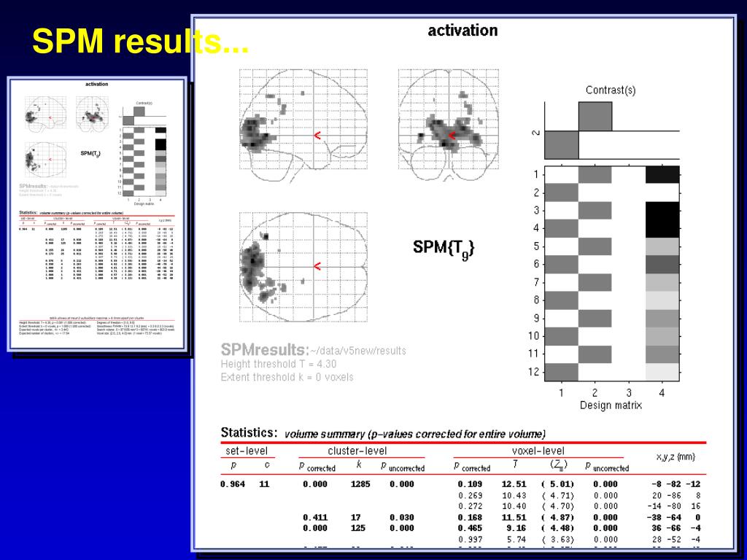Click T value '5.74'
747x560 pixels.
[516, 540]
